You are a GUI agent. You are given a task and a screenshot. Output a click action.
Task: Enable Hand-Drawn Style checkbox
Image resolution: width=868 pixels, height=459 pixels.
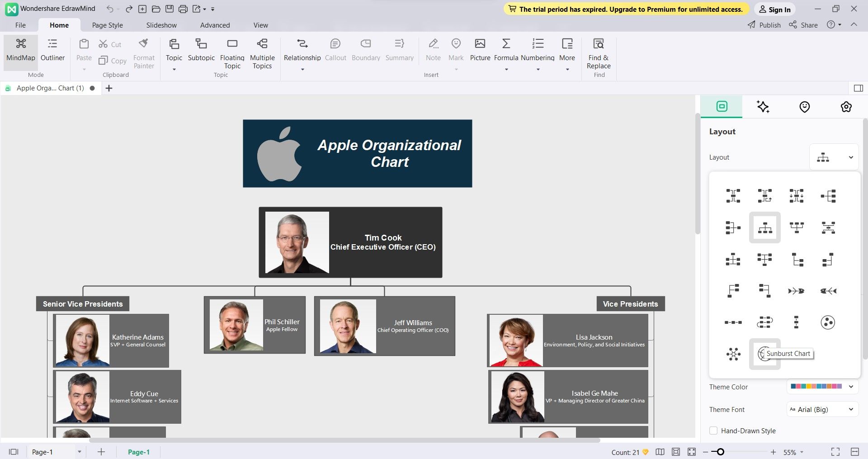pos(713,431)
